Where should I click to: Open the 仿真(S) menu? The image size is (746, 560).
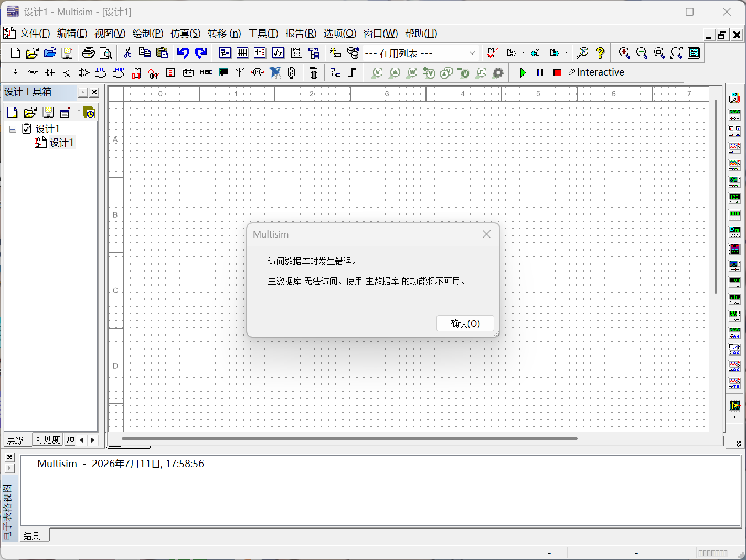185,34
